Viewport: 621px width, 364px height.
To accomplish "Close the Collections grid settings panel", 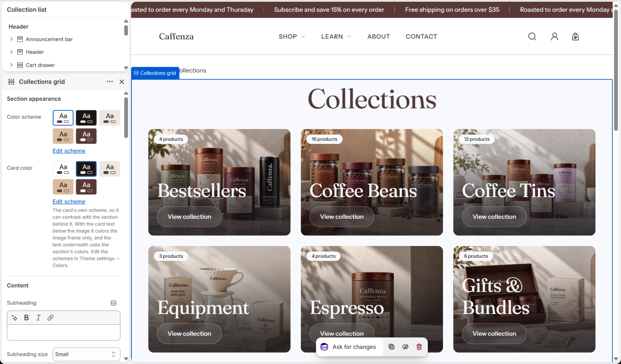I will [122, 82].
